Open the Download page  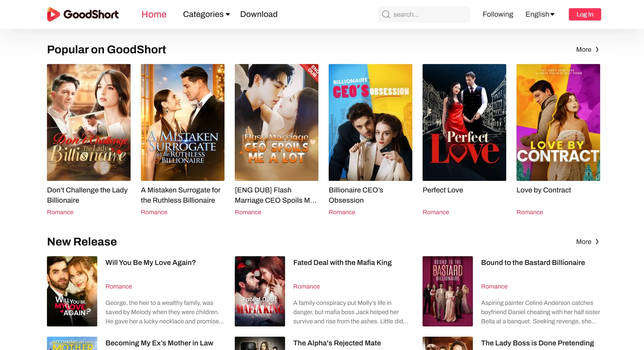tap(259, 14)
